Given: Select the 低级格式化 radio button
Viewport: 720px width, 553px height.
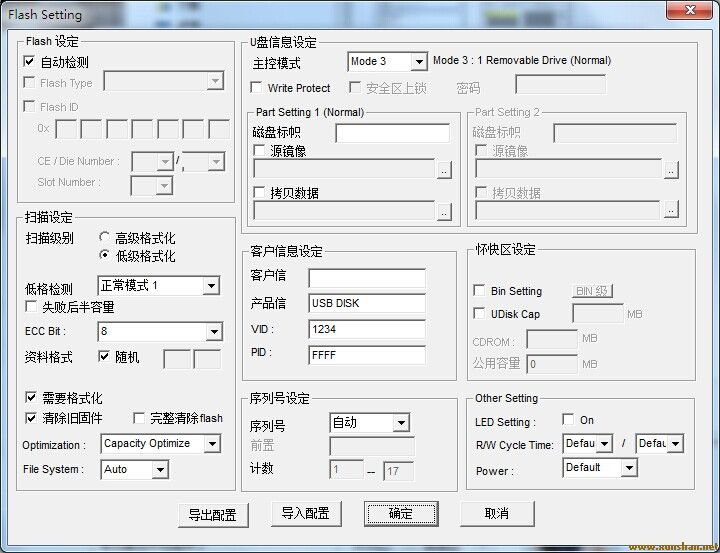Looking at the screenshot, I should (x=104, y=256).
